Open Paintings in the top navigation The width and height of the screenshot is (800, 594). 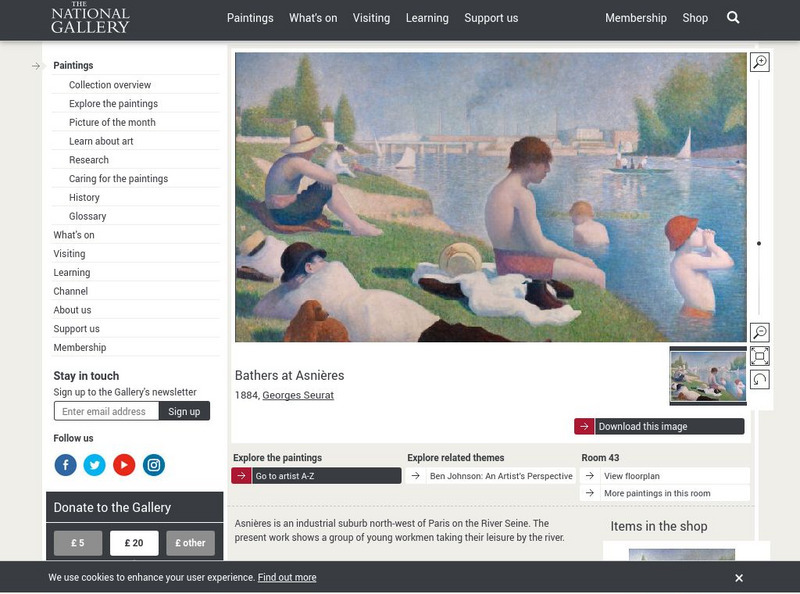tap(250, 18)
